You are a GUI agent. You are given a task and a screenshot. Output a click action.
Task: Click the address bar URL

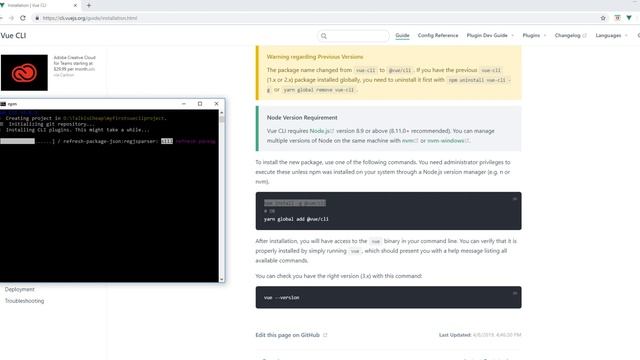(90, 18)
